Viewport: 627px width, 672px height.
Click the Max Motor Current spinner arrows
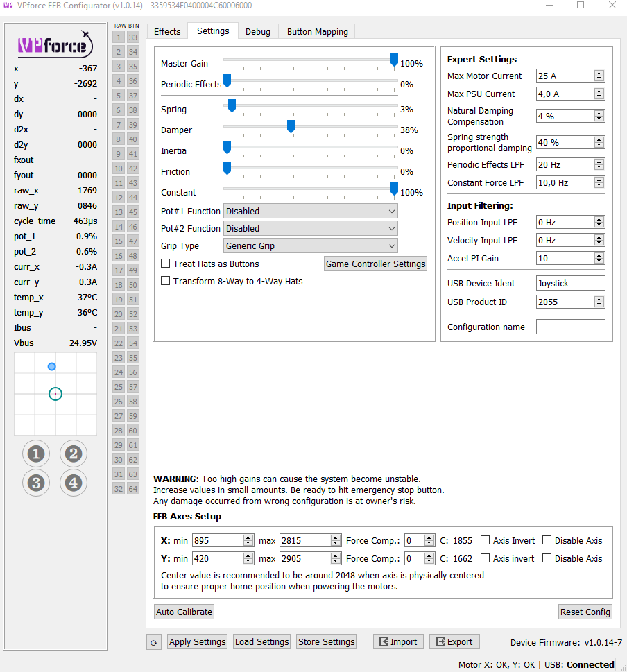pos(599,76)
